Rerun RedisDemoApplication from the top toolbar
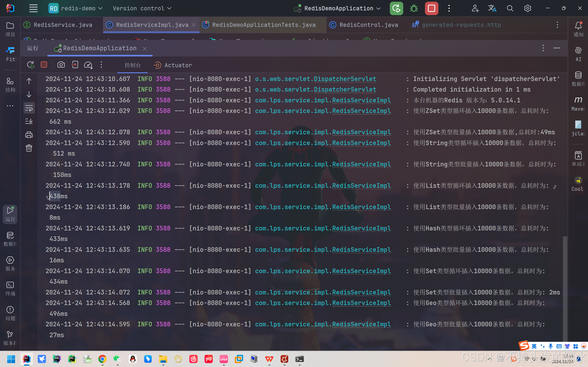Viewport: 588px width, 367px height. click(396, 8)
